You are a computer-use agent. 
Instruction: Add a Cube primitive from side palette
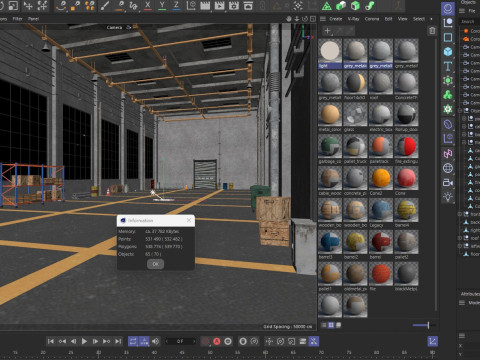click(448, 51)
